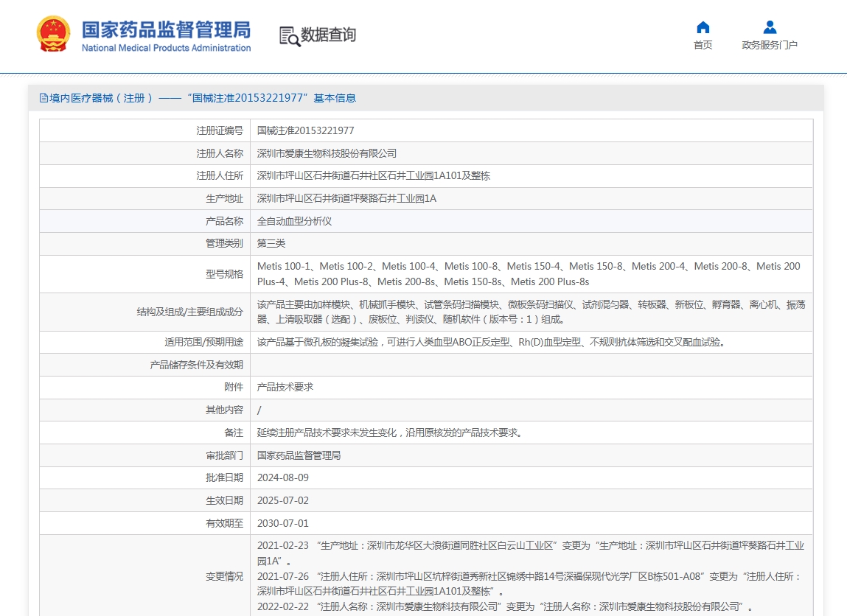This screenshot has height=616, width=847.
Task: Click the 注册证编号 row label
Action: pyautogui.click(x=220, y=130)
